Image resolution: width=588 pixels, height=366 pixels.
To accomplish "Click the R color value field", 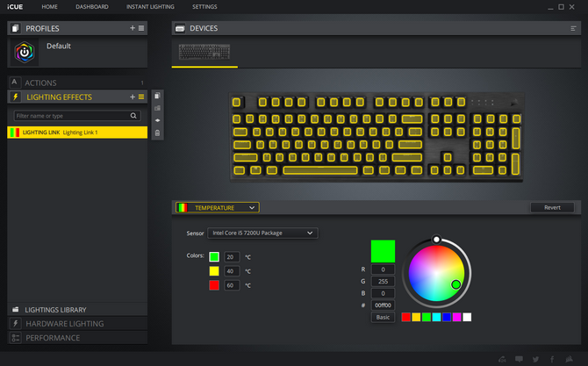I will (383, 269).
